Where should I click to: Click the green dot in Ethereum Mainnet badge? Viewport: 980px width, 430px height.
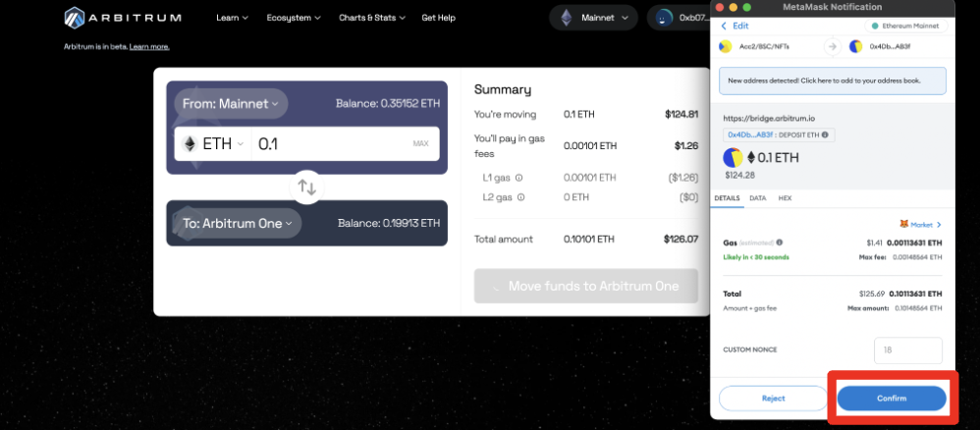pos(874,27)
